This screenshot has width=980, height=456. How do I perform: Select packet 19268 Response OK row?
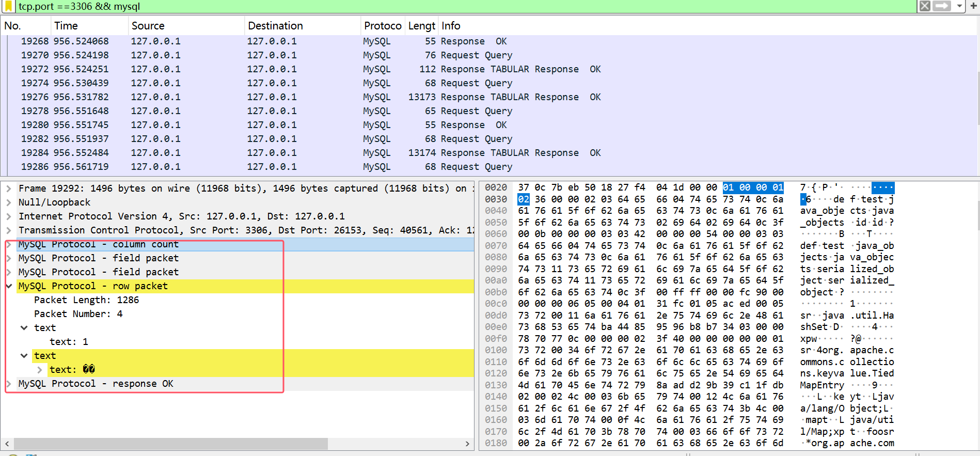click(488, 41)
